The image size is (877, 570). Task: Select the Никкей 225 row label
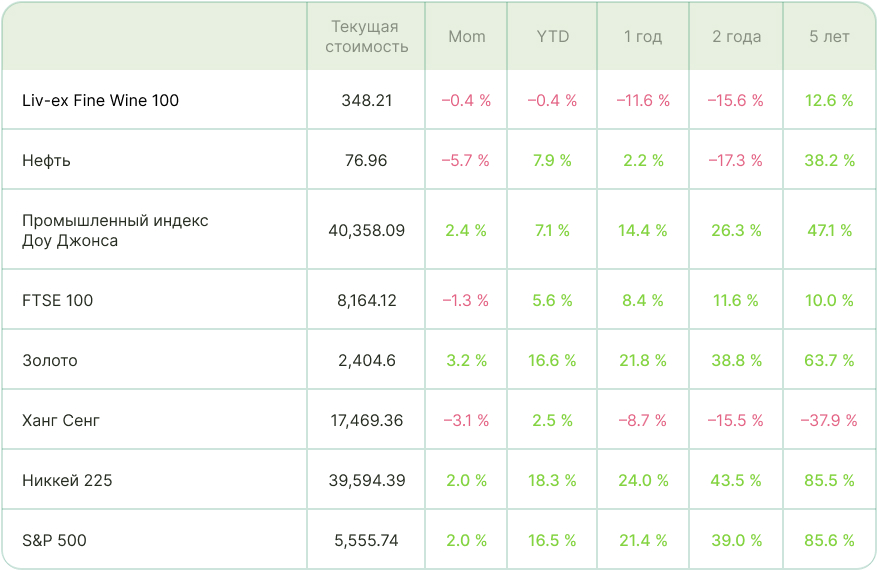[x=67, y=480]
